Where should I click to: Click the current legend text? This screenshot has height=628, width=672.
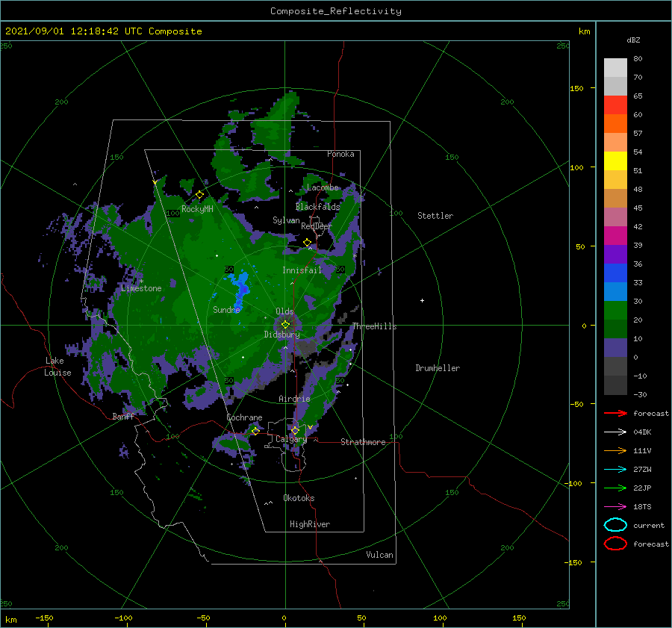[x=649, y=525]
